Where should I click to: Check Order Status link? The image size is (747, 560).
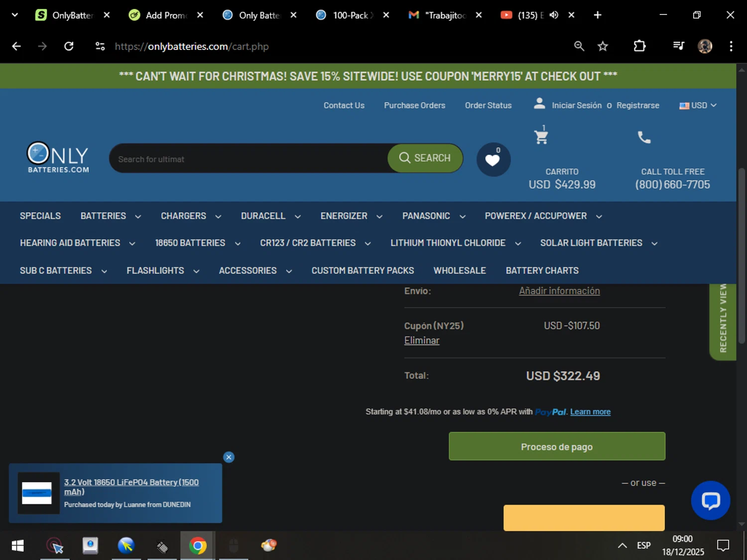tap(488, 106)
